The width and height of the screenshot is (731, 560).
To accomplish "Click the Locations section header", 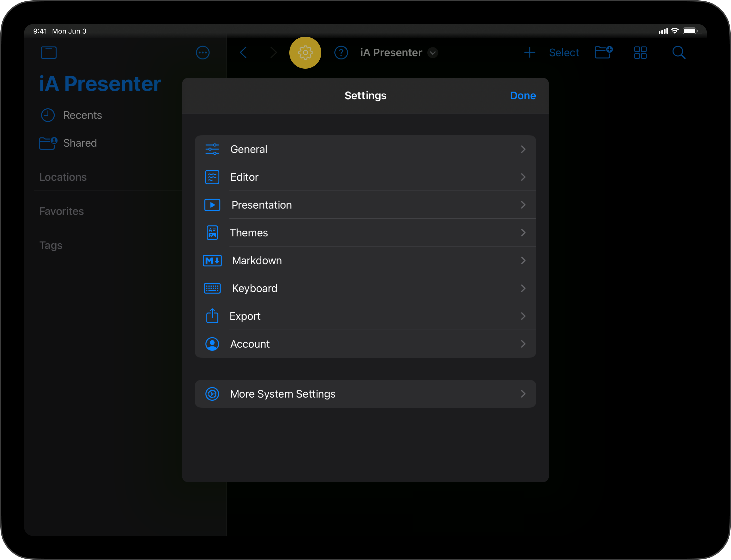I will (63, 177).
